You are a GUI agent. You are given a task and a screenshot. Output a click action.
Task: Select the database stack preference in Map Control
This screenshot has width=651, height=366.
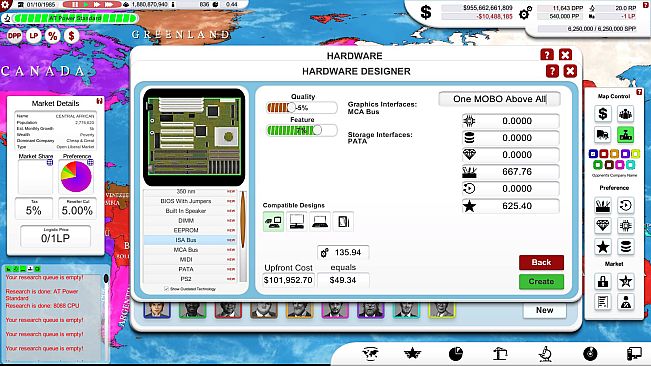(625, 246)
